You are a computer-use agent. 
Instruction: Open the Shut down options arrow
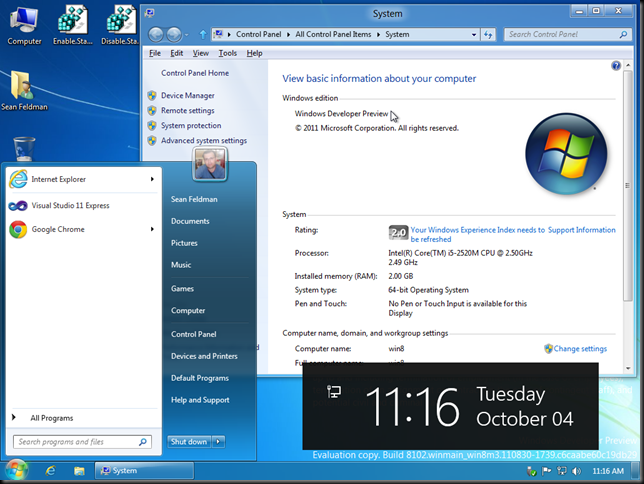pyautogui.click(x=218, y=442)
